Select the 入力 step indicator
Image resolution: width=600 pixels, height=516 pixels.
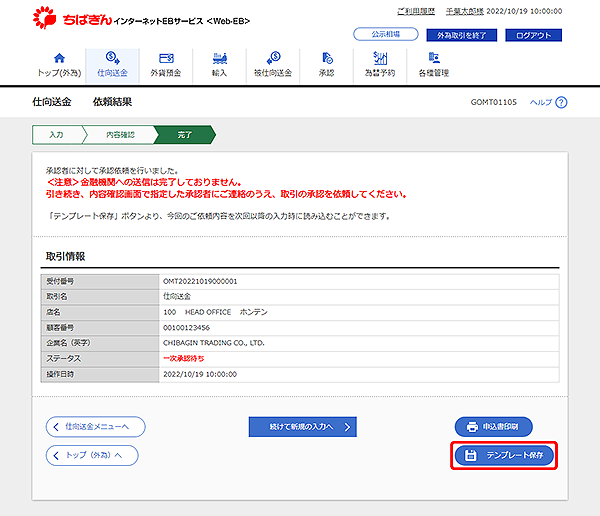[57, 135]
